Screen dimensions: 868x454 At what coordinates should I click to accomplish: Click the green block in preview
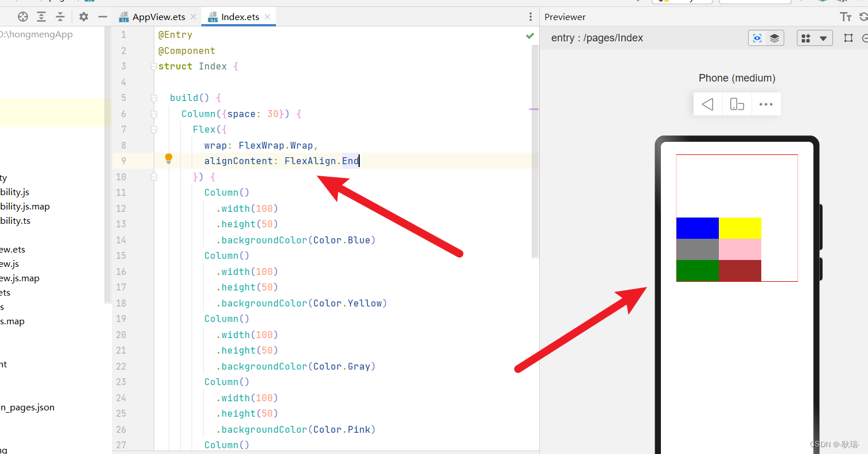[x=698, y=270]
